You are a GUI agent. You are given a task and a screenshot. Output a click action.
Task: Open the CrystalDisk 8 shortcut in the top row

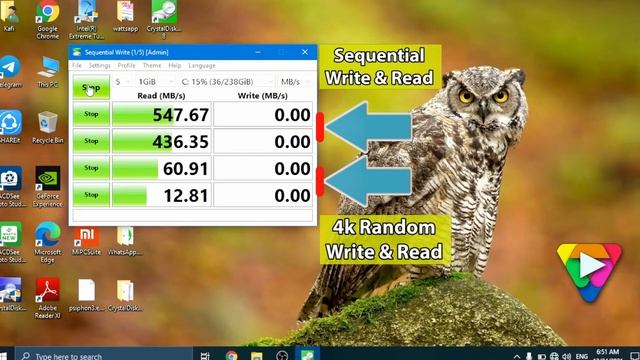164,20
